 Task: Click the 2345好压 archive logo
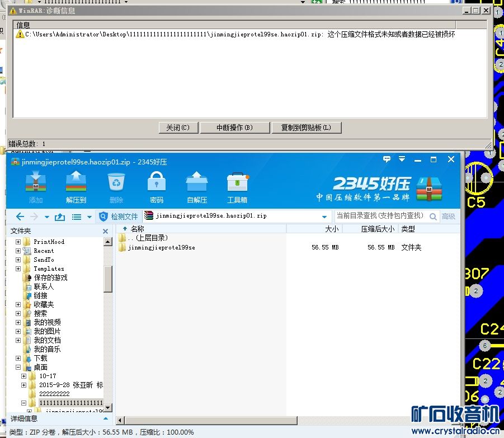429,189
